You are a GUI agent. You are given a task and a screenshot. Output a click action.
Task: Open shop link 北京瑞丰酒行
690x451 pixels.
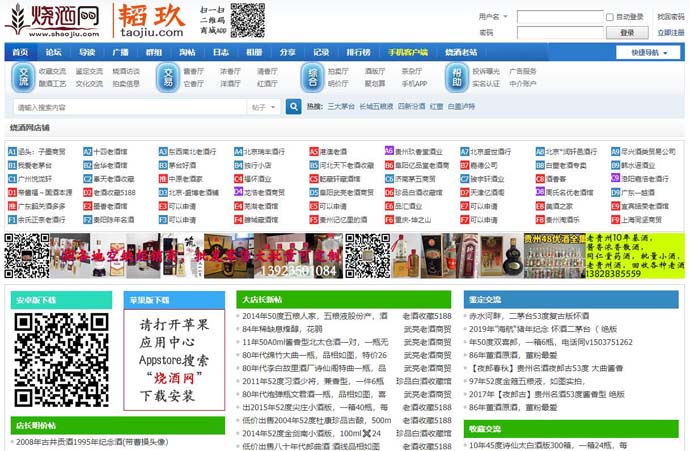(264, 152)
